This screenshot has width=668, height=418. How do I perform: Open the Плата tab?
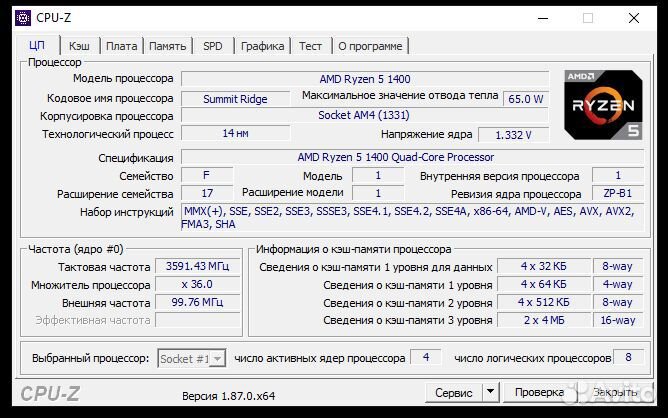click(121, 46)
